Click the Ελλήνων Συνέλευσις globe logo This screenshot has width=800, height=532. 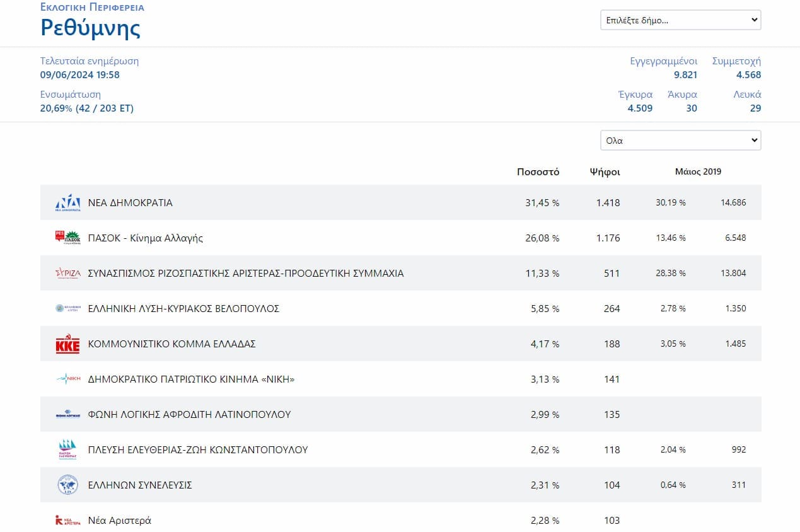(67, 485)
